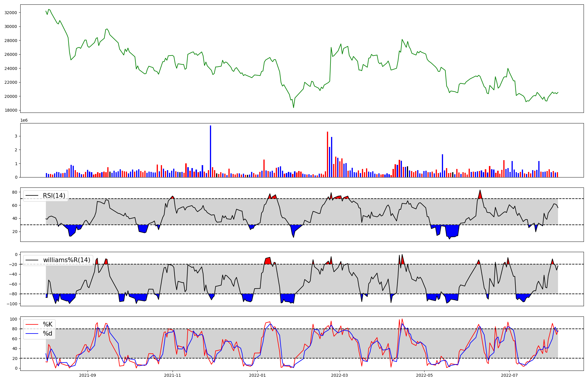Viewport: 588px width, 382px height.
Task: Click the tallest red volume bar
Action: point(328,154)
